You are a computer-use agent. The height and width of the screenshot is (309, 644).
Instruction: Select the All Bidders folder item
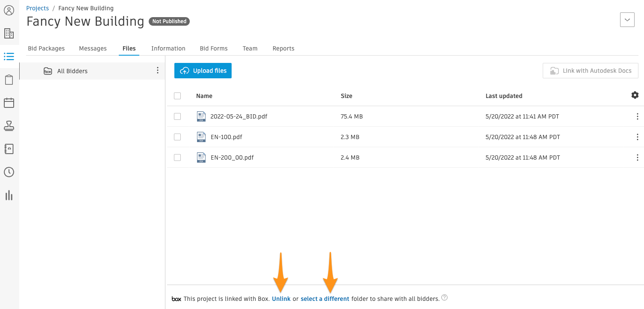(92, 71)
